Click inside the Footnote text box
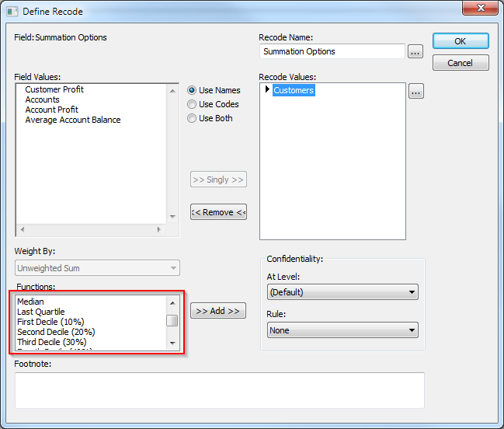This screenshot has height=429, width=504. point(219,390)
